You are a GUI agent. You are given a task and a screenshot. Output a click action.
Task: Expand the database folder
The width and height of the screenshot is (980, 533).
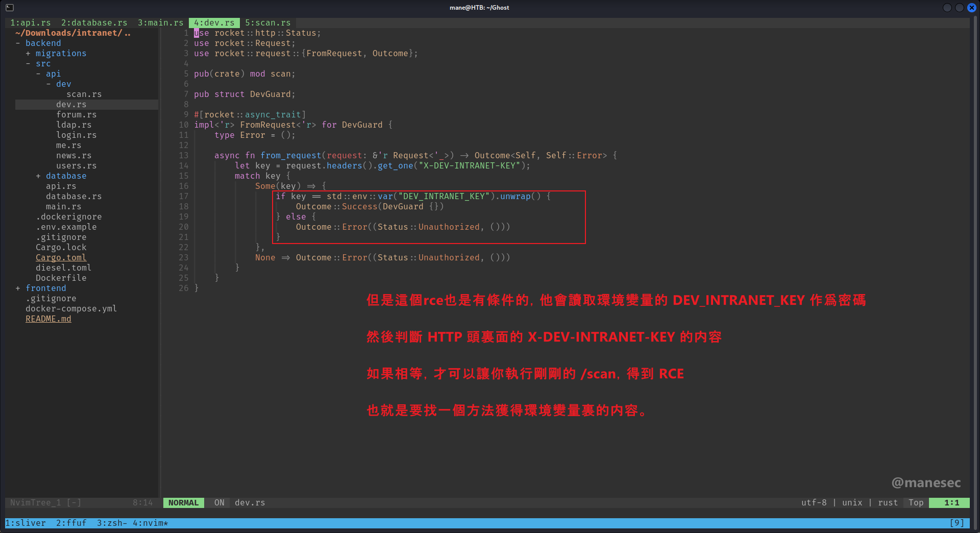(x=66, y=176)
